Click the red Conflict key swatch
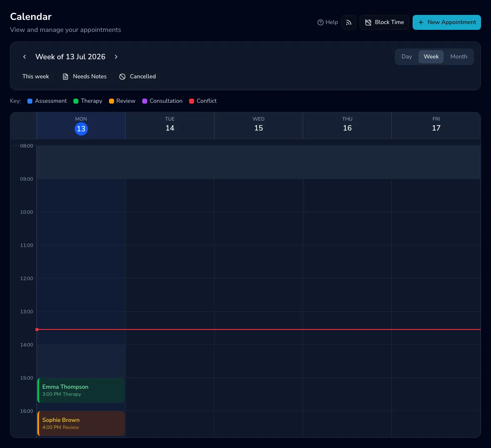 click(192, 101)
